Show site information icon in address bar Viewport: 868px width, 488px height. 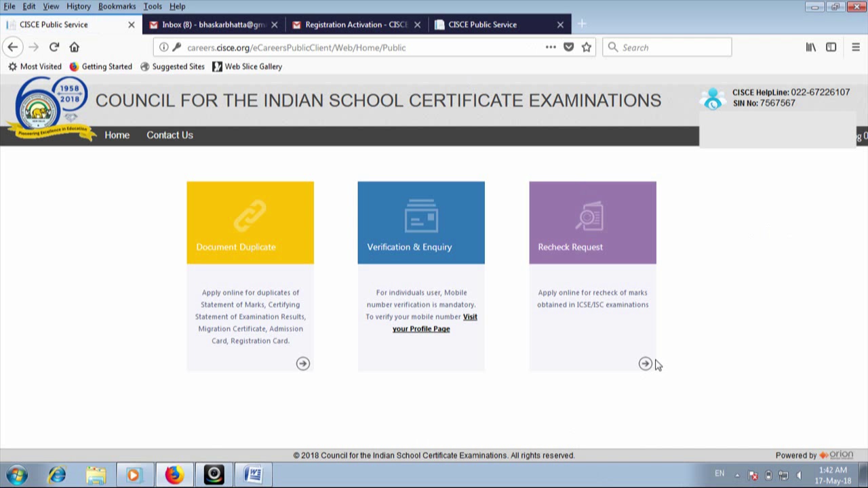coord(163,47)
